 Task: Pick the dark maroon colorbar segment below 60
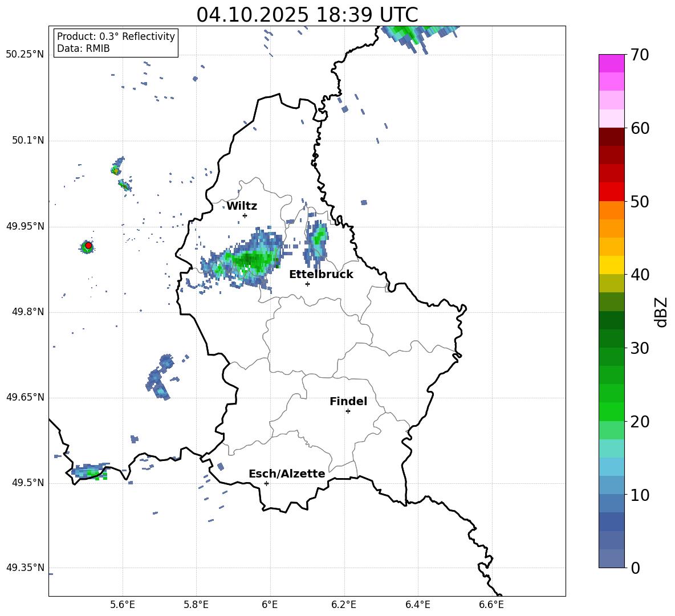click(x=612, y=136)
